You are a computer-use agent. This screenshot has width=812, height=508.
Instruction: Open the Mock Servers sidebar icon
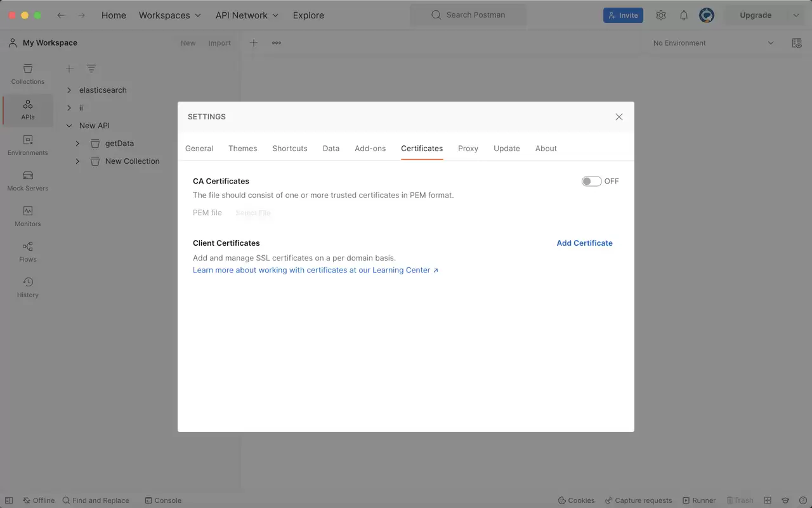[x=28, y=181]
